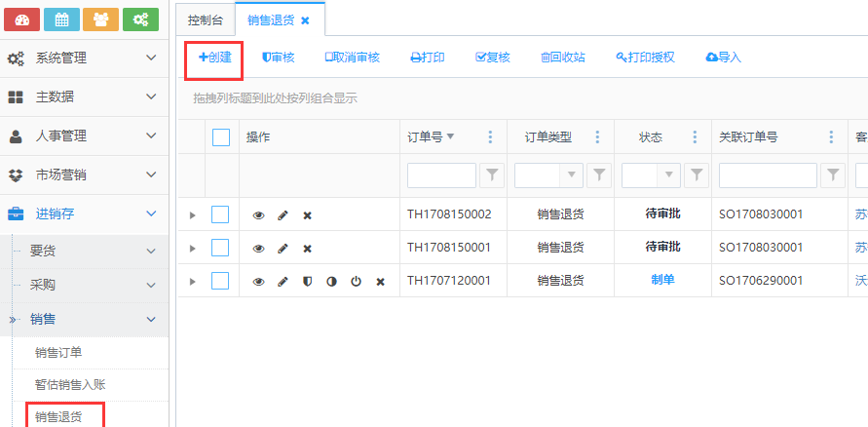Select checkbox of order TH1707120001 row
This screenshot has height=427, width=868.
click(220, 281)
